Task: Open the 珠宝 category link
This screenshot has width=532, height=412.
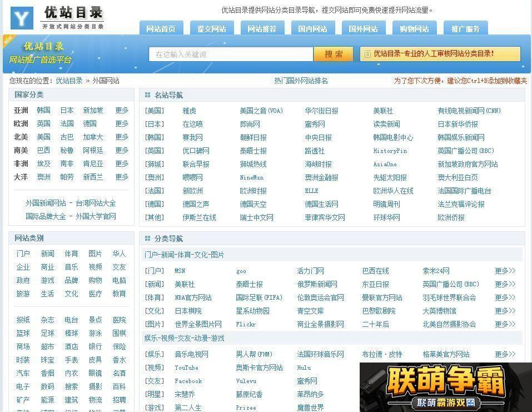Action: (x=47, y=360)
